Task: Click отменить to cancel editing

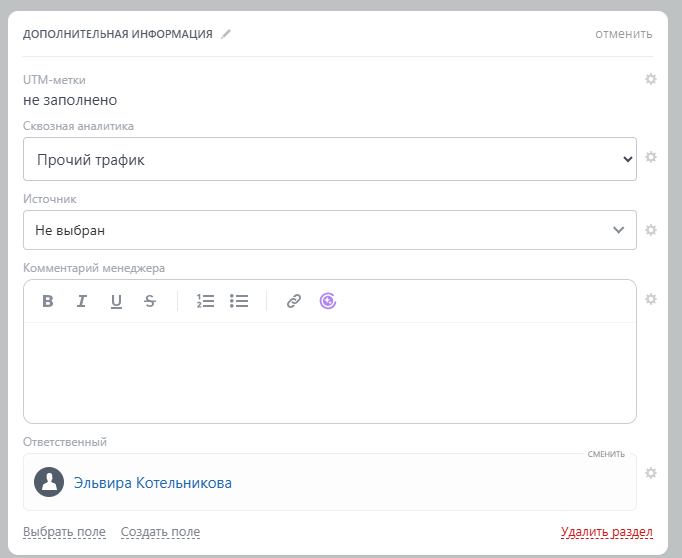Action: (x=623, y=34)
